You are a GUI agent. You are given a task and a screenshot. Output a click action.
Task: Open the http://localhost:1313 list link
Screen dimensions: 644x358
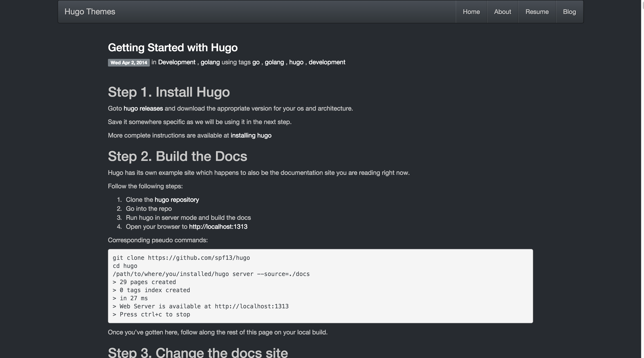[218, 227]
